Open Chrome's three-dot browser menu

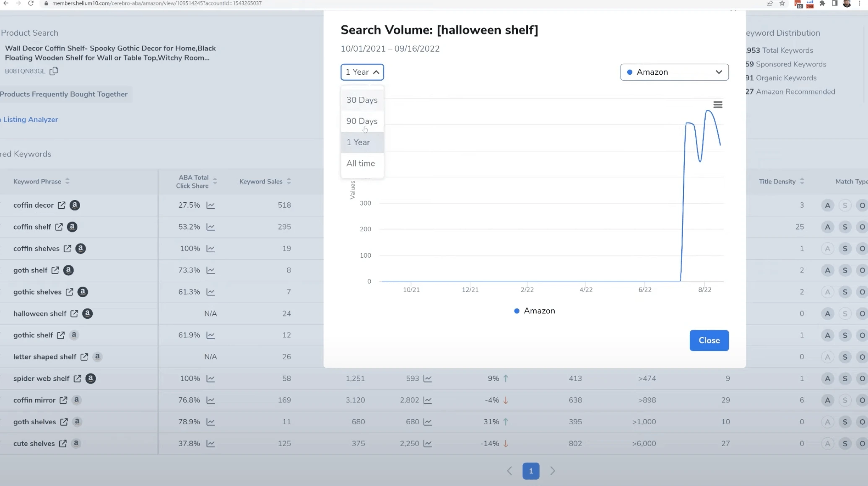click(859, 4)
